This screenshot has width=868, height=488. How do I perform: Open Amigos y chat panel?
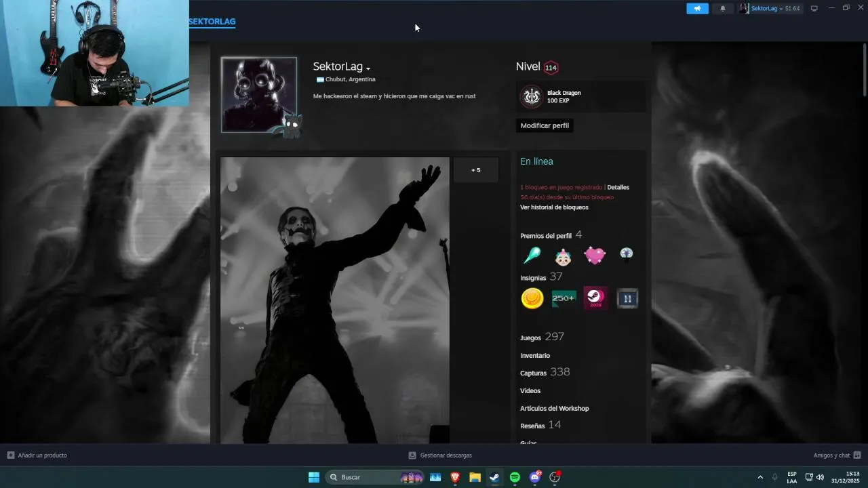[x=837, y=455]
